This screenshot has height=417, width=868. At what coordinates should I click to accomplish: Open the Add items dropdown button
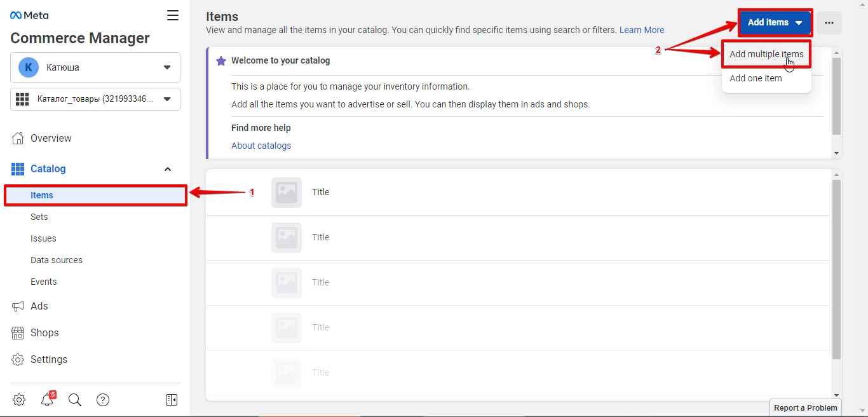click(775, 22)
